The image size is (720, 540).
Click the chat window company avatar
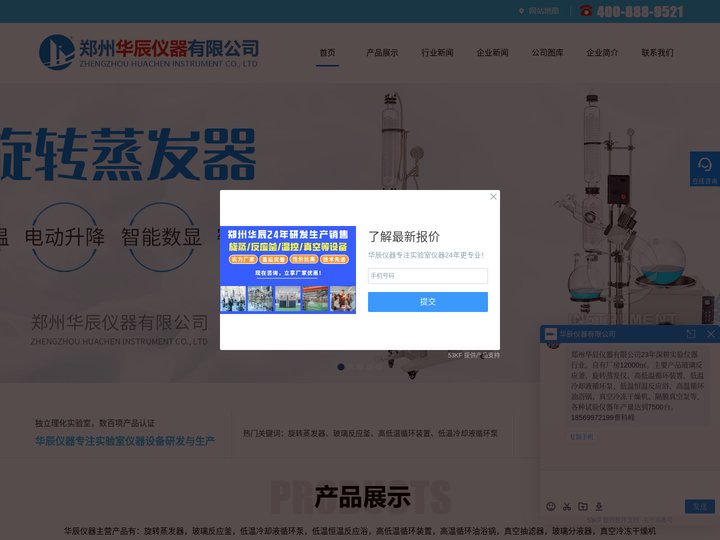[x=551, y=334]
